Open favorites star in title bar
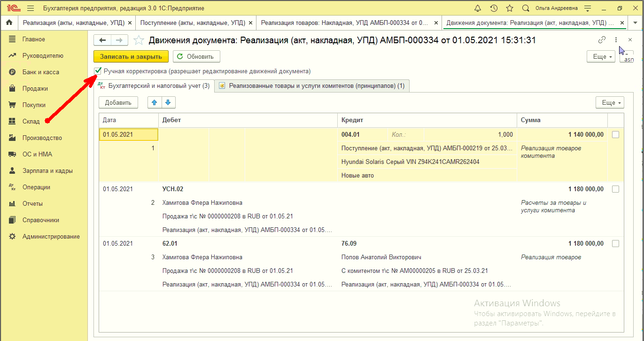644x341 pixels. [x=510, y=8]
